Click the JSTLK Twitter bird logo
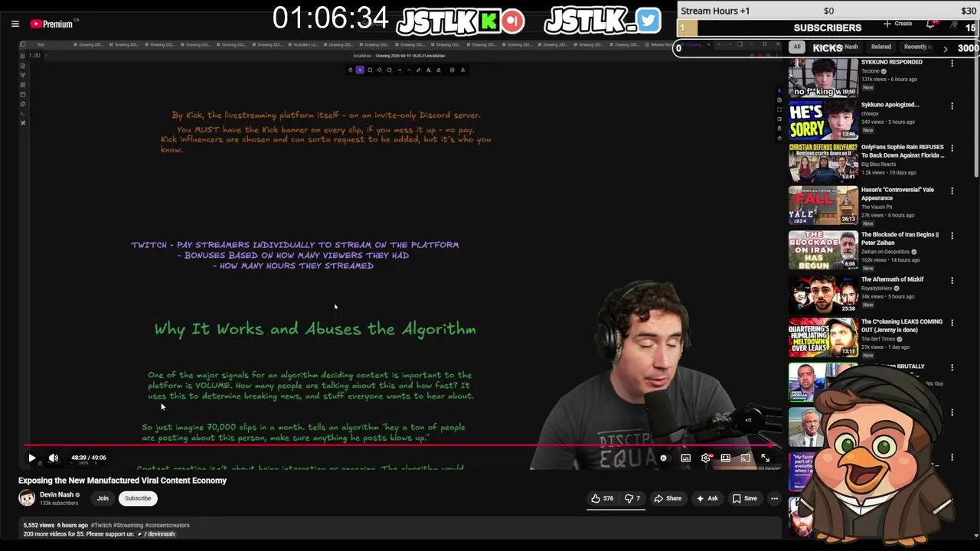The image size is (980, 551). 603,21
